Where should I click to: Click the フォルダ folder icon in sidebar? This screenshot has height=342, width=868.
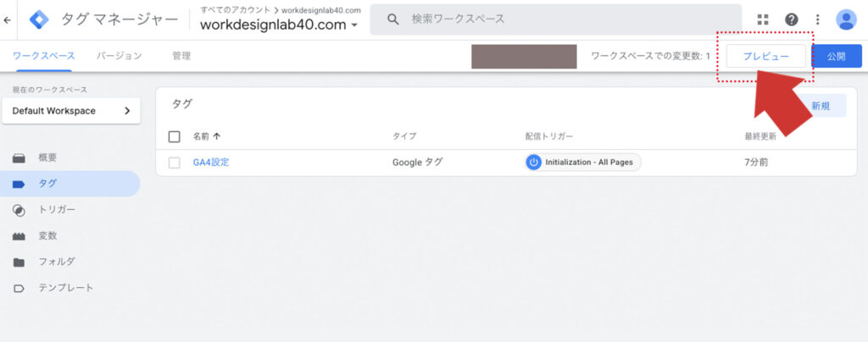pyautogui.click(x=19, y=262)
